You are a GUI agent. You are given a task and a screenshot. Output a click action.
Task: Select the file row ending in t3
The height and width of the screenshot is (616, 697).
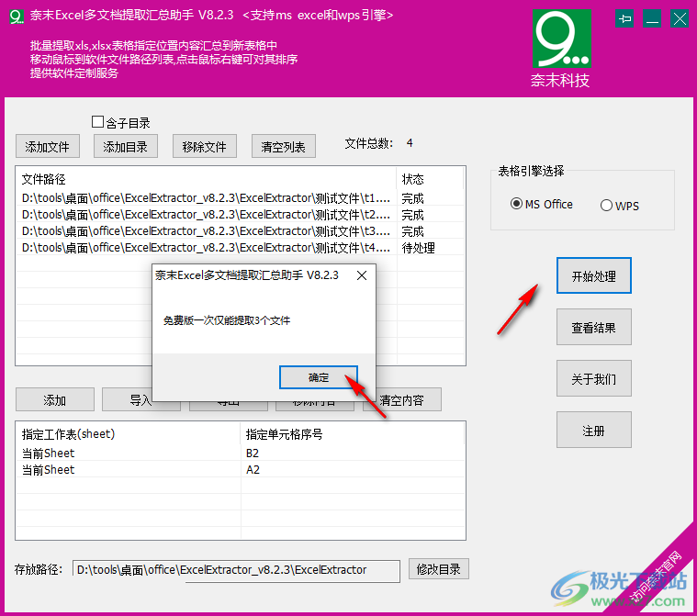pyautogui.click(x=240, y=230)
